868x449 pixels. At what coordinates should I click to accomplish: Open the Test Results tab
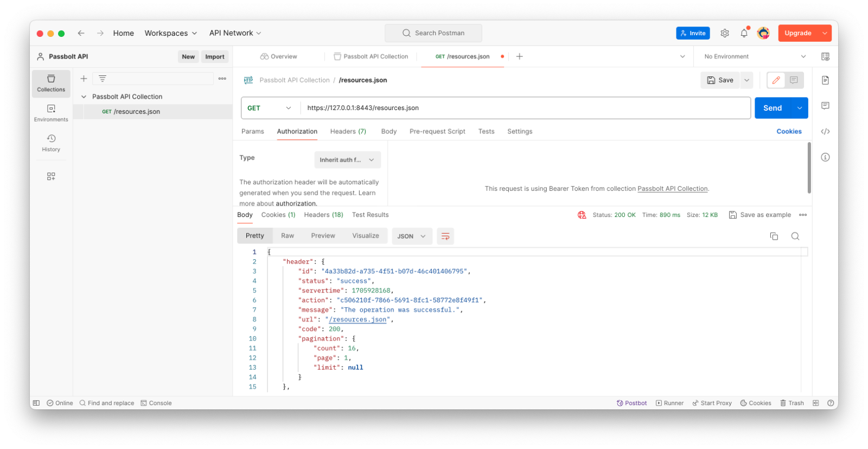pyautogui.click(x=370, y=215)
